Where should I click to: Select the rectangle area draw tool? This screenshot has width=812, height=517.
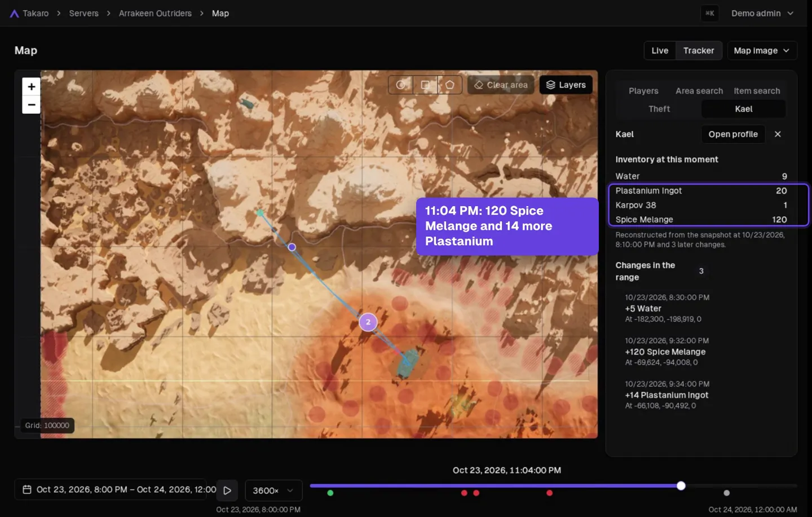(425, 85)
